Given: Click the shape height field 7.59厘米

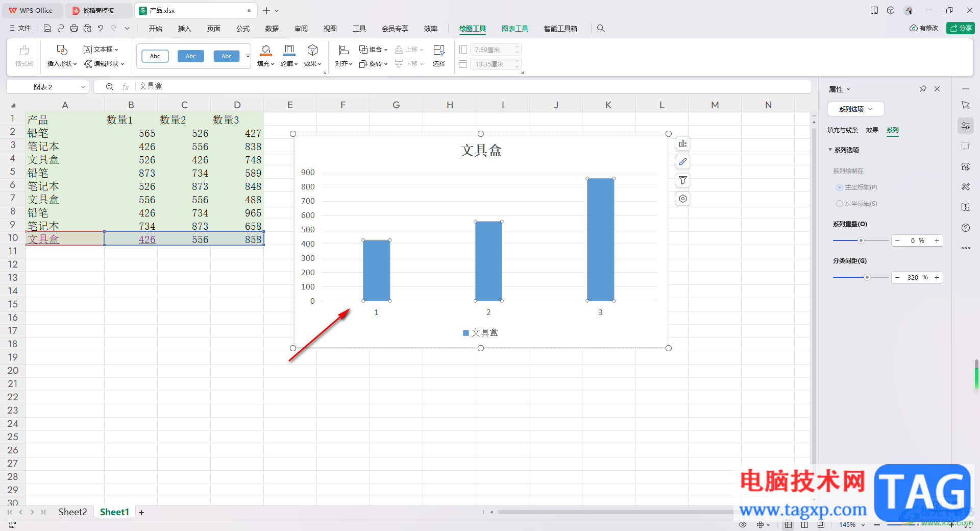Looking at the screenshot, I should point(493,50).
